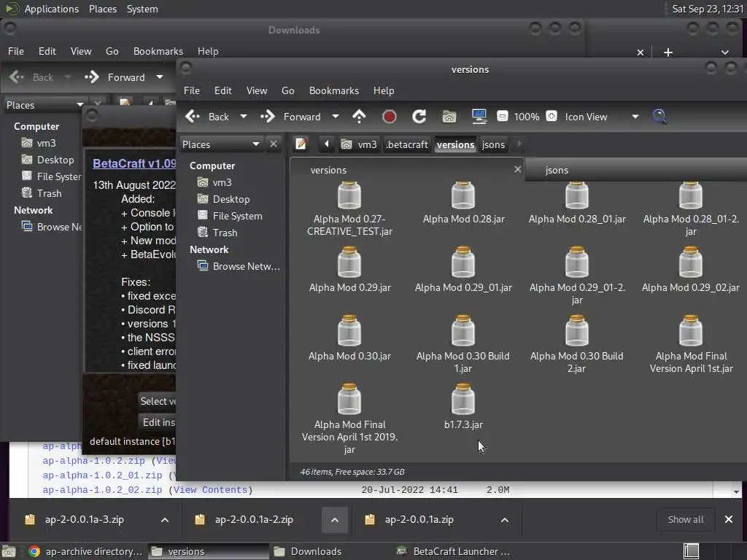Screen dimensions: 747x560
Task: Zoom in using plus icon
Action: tap(551, 116)
